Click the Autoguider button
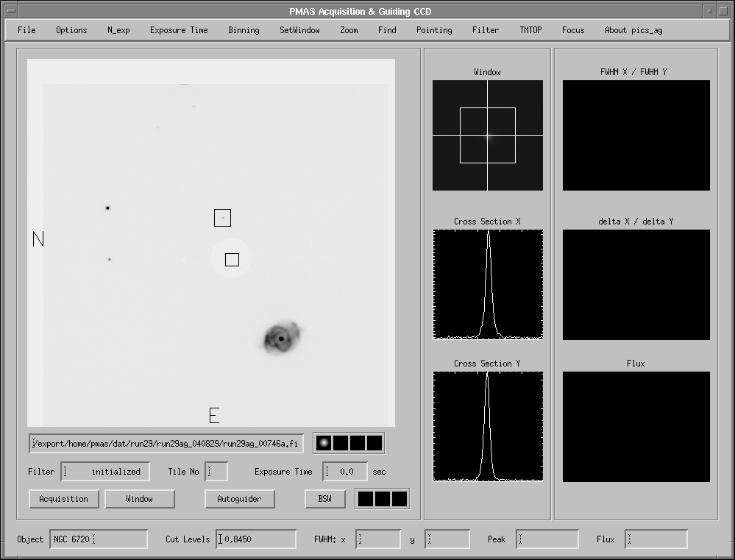The height and width of the screenshot is (560, 735). point(239,499)
